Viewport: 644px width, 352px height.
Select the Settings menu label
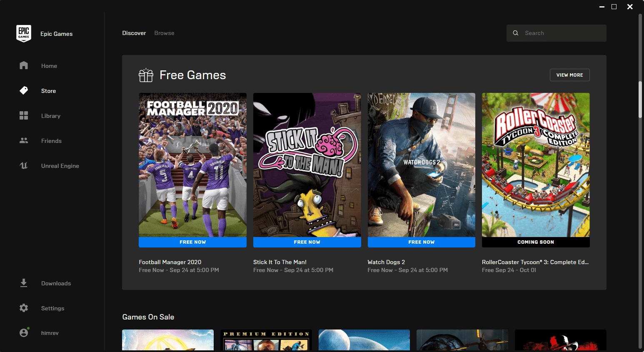tap(52, 308)
